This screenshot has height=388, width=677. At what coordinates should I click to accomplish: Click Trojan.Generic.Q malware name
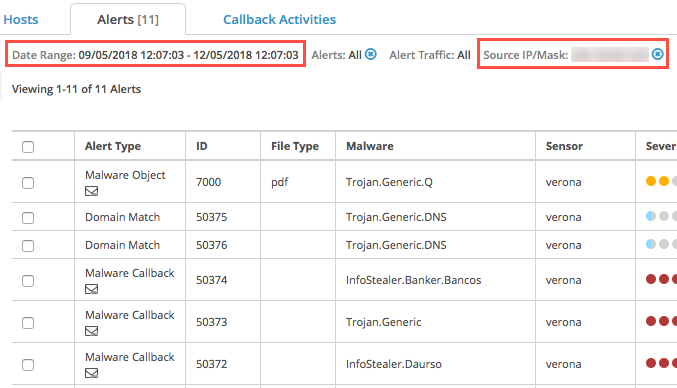coord(389,182)
